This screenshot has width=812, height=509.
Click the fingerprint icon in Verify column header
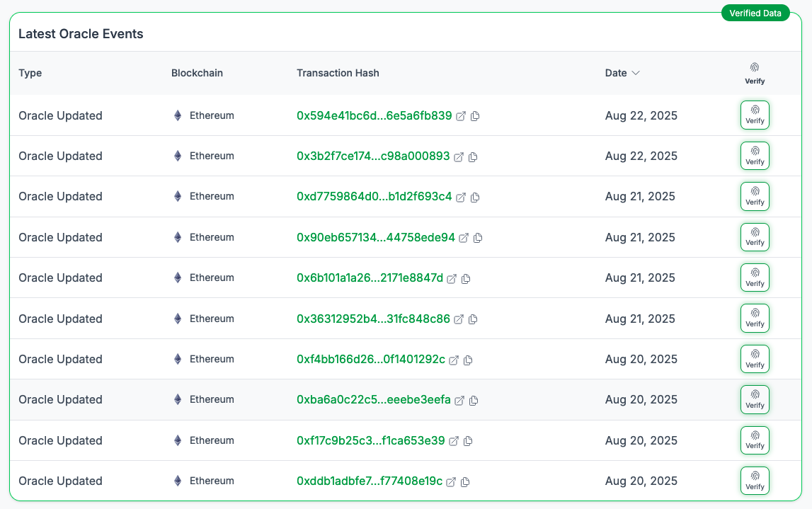755,68
